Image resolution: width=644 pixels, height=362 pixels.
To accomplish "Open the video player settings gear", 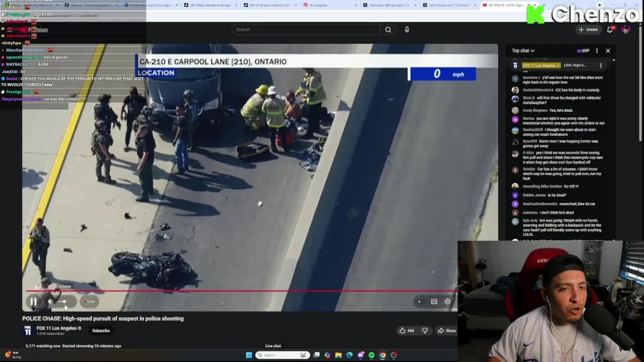I will [x=447, y=302].
